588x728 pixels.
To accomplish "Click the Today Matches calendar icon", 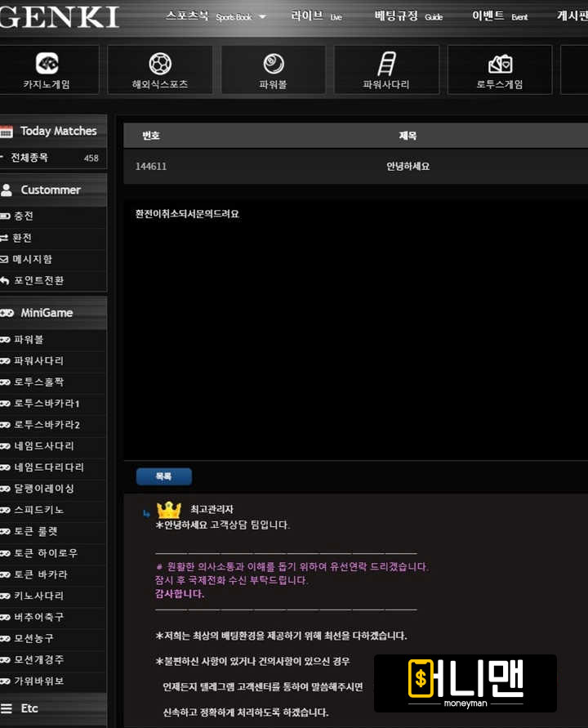I will (x=7, y=131).
